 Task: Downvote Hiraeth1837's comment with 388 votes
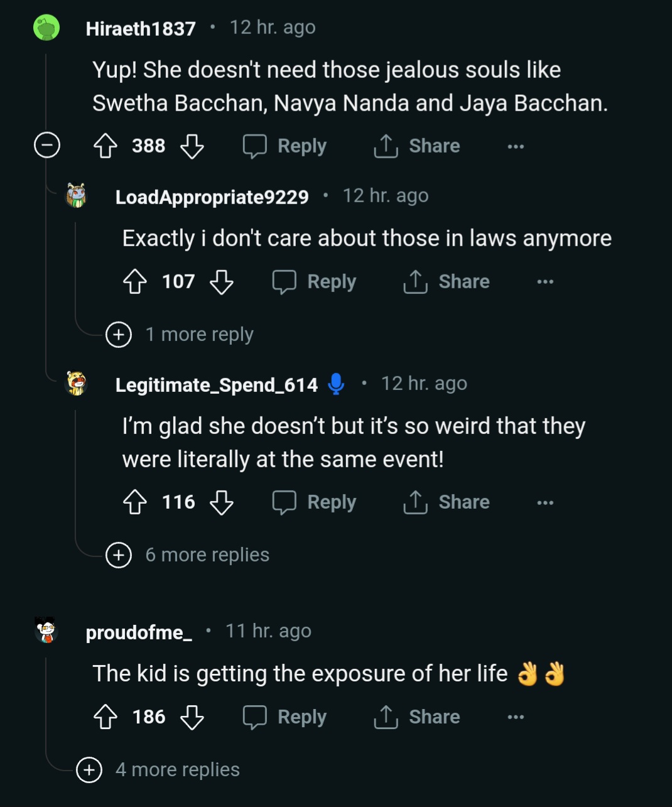pos(192,146)
